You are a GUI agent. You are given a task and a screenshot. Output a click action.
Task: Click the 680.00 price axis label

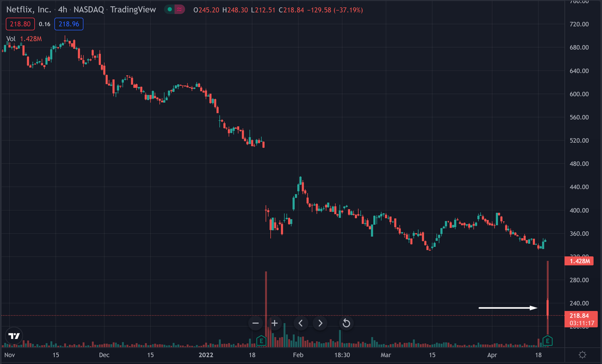click(x=578, y=48)
